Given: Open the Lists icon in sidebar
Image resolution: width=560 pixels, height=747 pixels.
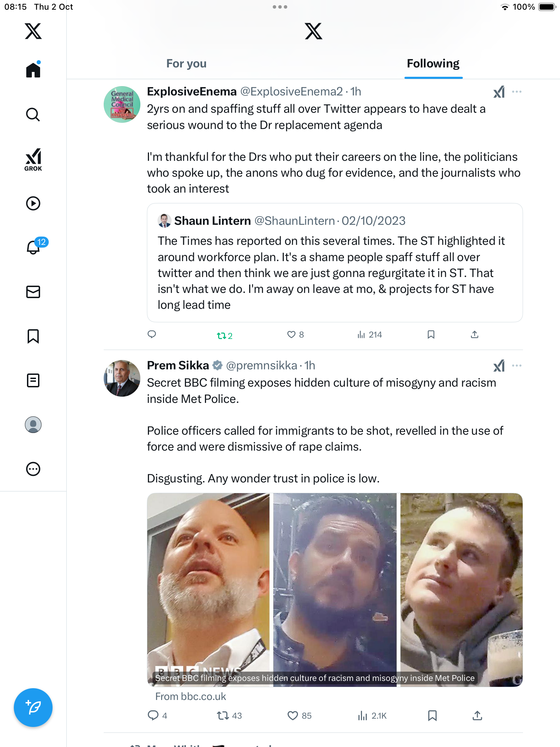Looking at the screenshot, I should pos(33,380).
